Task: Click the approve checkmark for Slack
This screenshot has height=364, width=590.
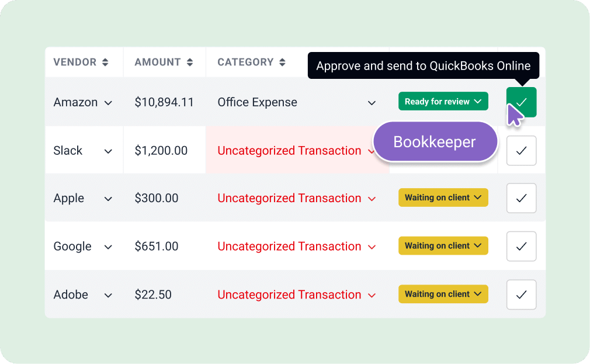Action: [521, 150]
